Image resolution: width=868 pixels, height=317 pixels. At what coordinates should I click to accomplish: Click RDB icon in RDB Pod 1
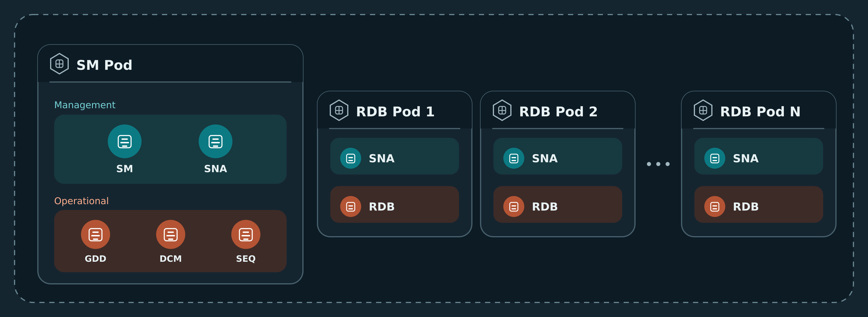pos(351,206)
